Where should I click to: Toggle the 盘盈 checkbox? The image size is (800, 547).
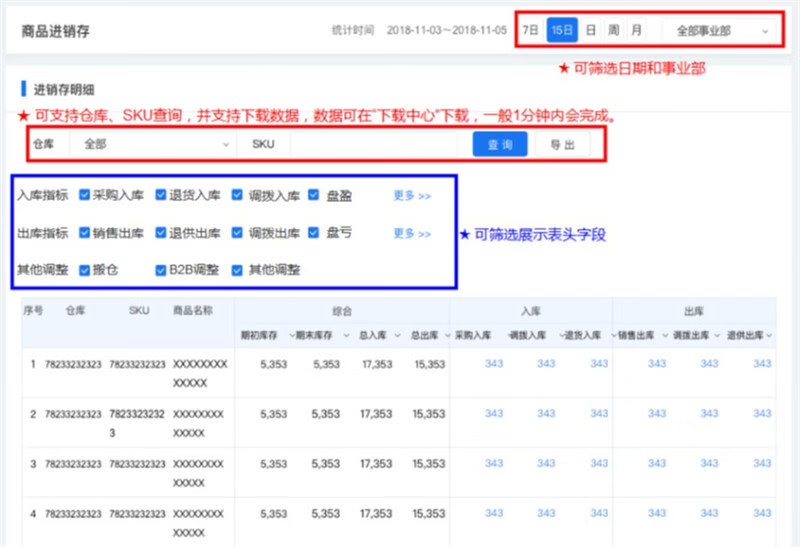(x=315, y=196)
